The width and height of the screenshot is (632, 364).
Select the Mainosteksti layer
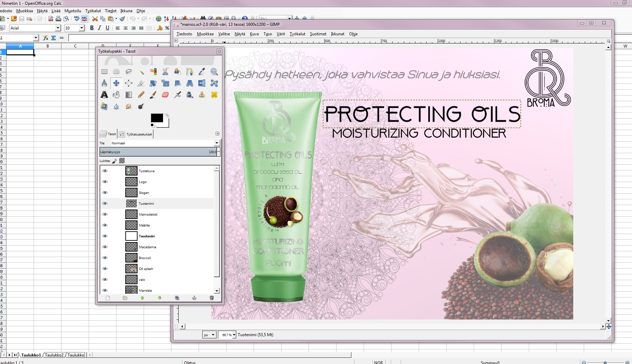click(x=148, y=214)
